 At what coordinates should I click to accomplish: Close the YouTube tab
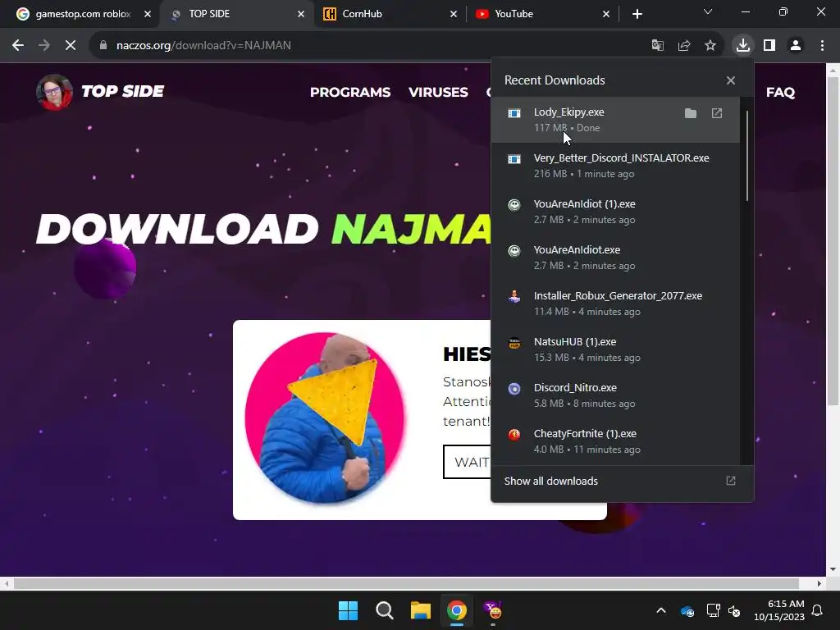606,14
